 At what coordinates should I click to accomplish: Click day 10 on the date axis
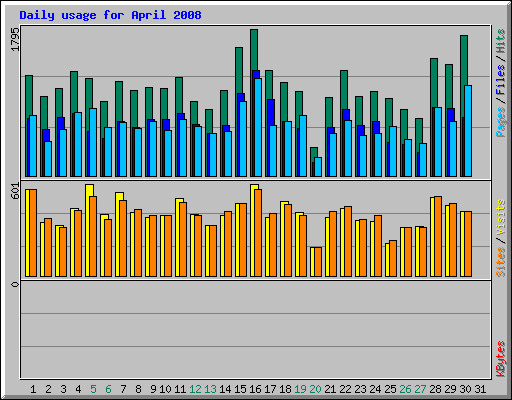point(165,389)
